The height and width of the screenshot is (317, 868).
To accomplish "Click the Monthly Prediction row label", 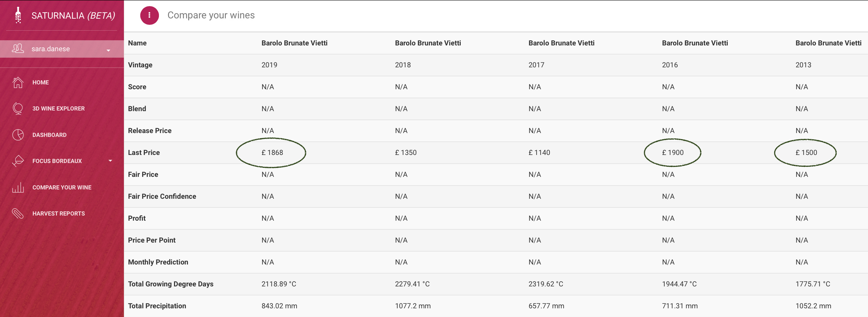I will pyautogui.click(x=158, y=262).
